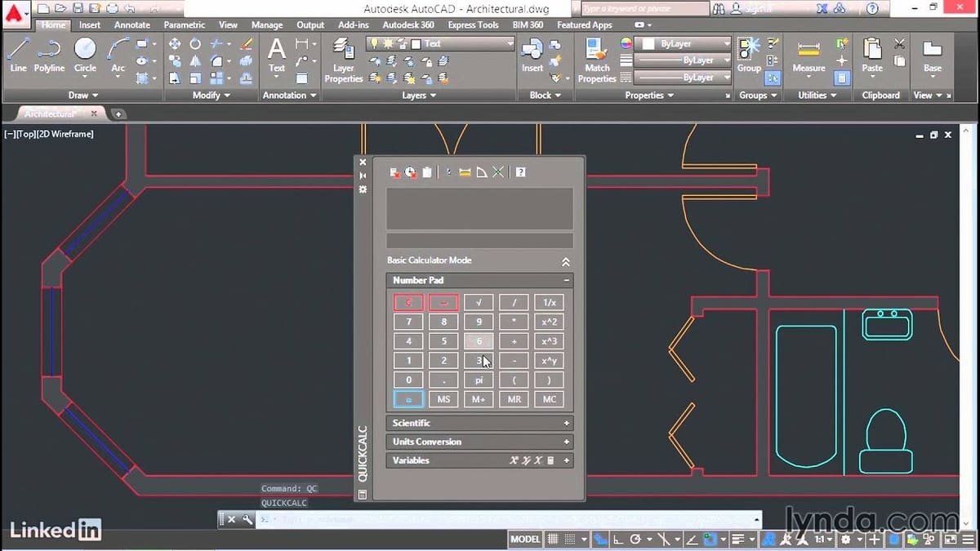Open the Home ribbon tab
The width and height of the screenshot is (980, 551).
point(53,25)
